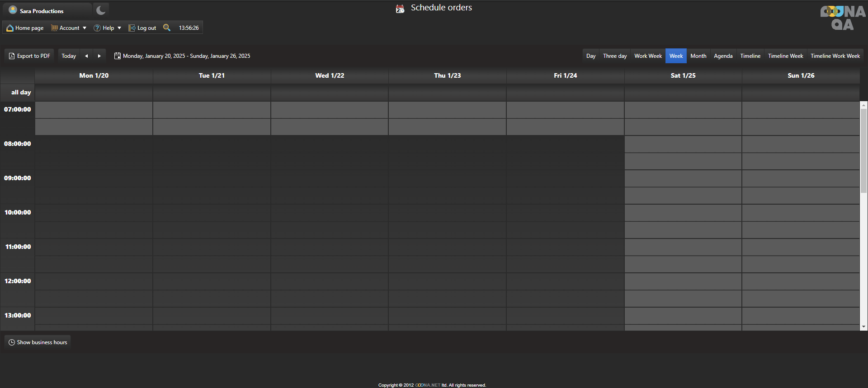Switch to the Timeline Work Week view

click(x=835, y=56)
